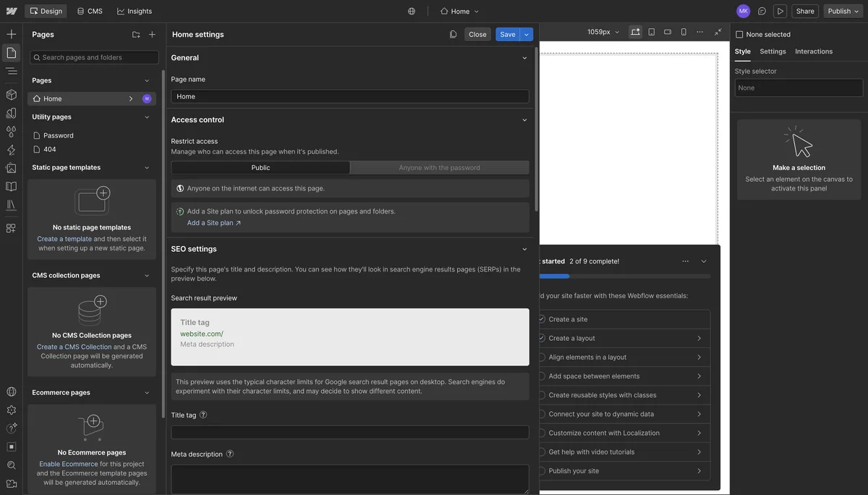Open Meta description help question icon
This screenshot has width=868, height=495.
(x=230, y=454)
